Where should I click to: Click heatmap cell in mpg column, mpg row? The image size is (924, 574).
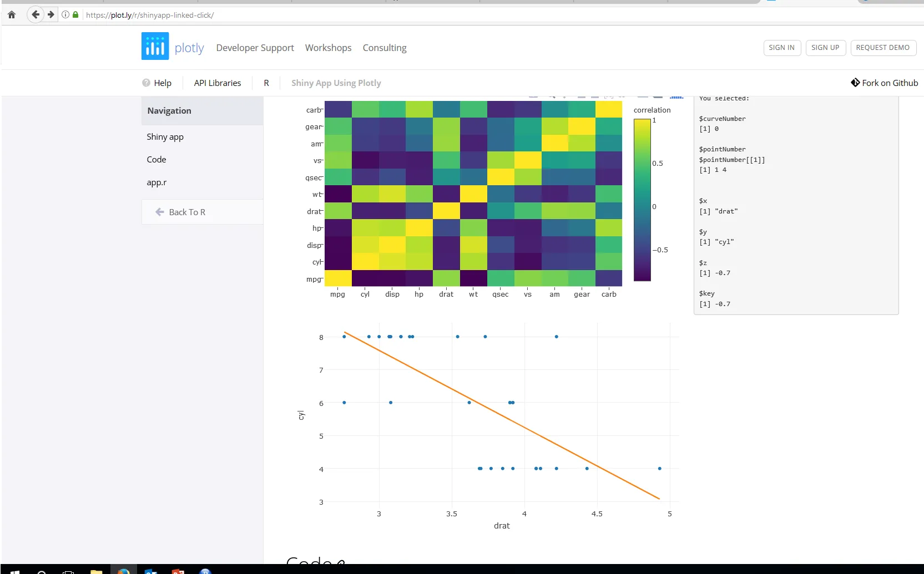(338, 278)
